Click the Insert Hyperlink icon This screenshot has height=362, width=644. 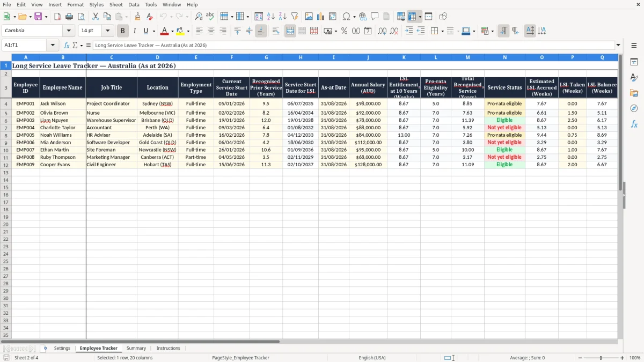363,17
